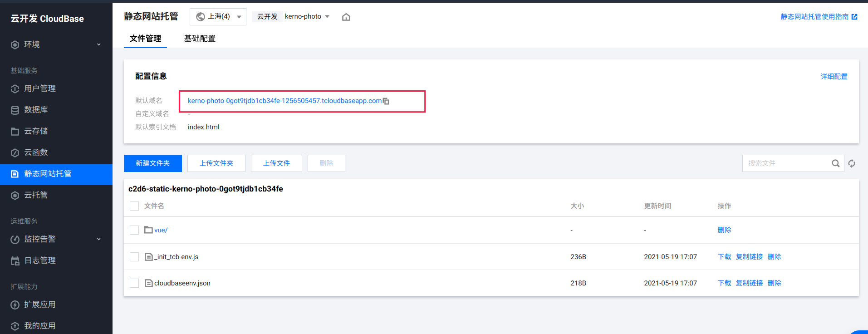The width and height of the screenshot is (868, 334).
Task: Click the 218B size cell
Action: point(578,283)
